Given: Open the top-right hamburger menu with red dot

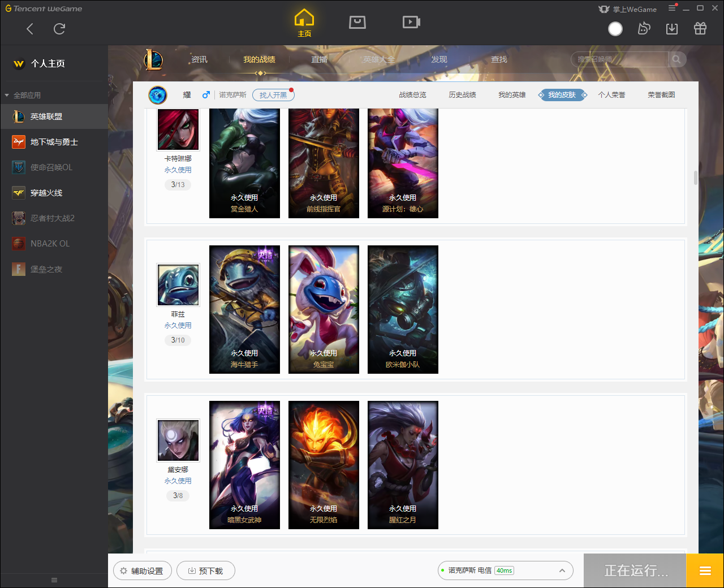Looking at the screenshot, I should click(673, 8).
